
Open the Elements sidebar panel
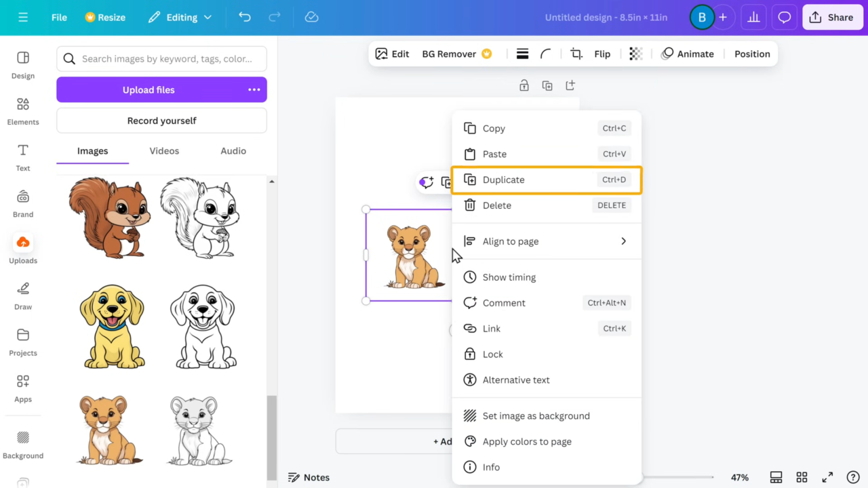tap(23, 111)
